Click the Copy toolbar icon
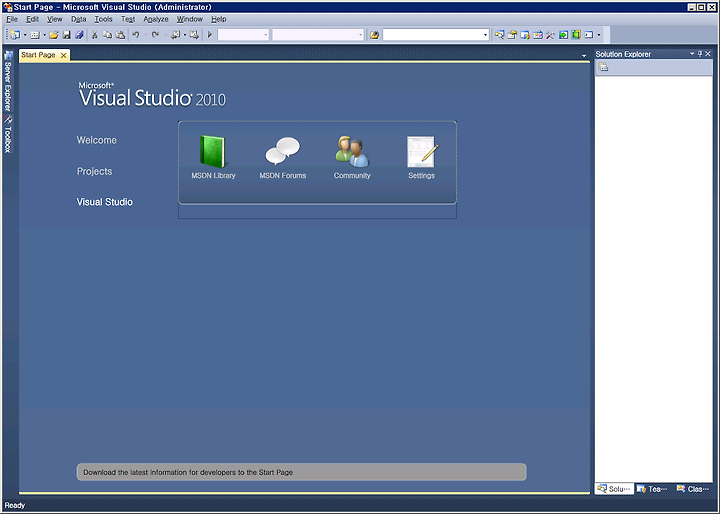Image resolution: width=720 pixels, height=514 pixels. pos(107,35)
